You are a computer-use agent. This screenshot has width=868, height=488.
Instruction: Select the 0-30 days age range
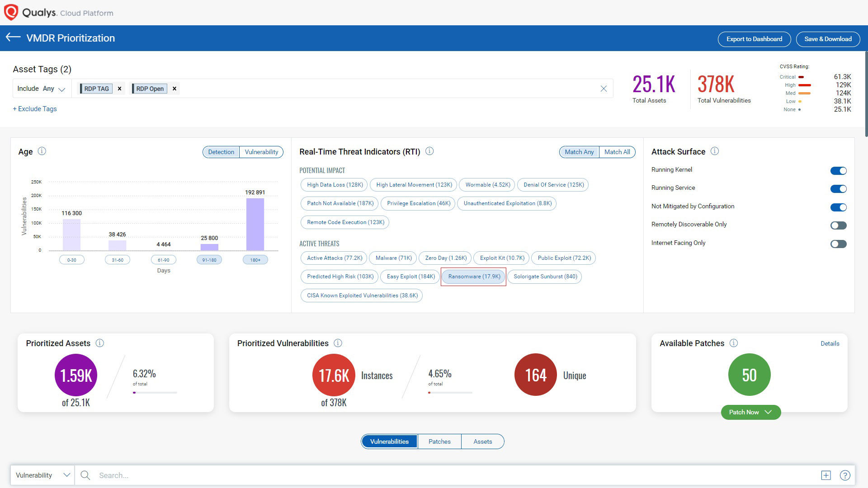pos(71,260)
